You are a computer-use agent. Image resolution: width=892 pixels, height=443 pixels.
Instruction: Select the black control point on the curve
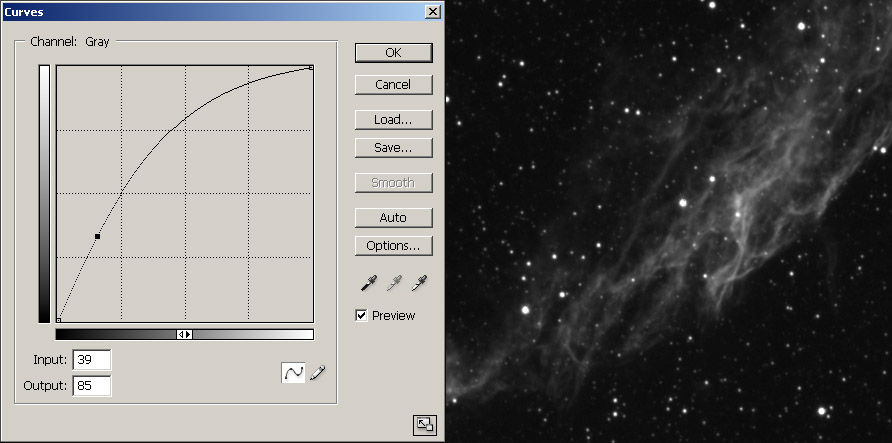pyautogui.click(x=97, y=237)
